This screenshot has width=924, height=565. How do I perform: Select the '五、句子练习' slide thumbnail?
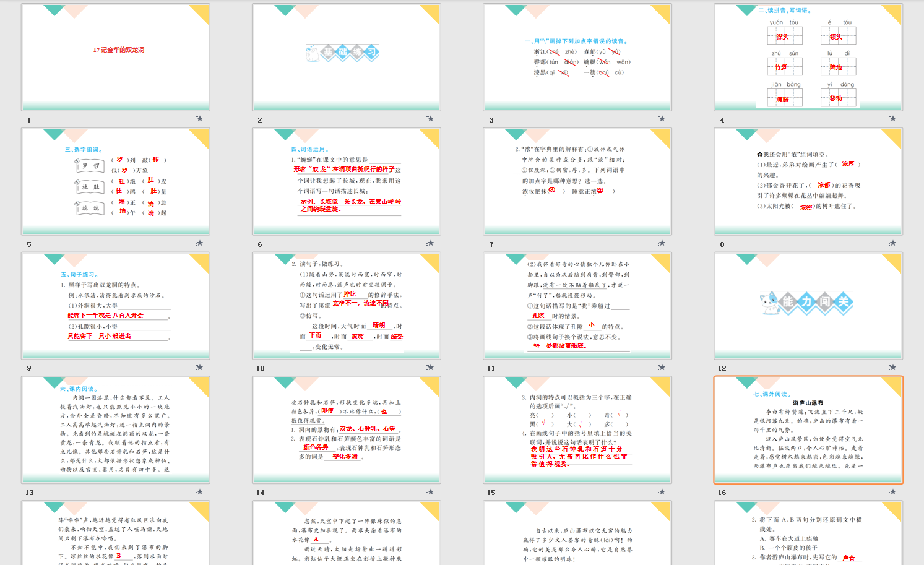coord(116,306)
